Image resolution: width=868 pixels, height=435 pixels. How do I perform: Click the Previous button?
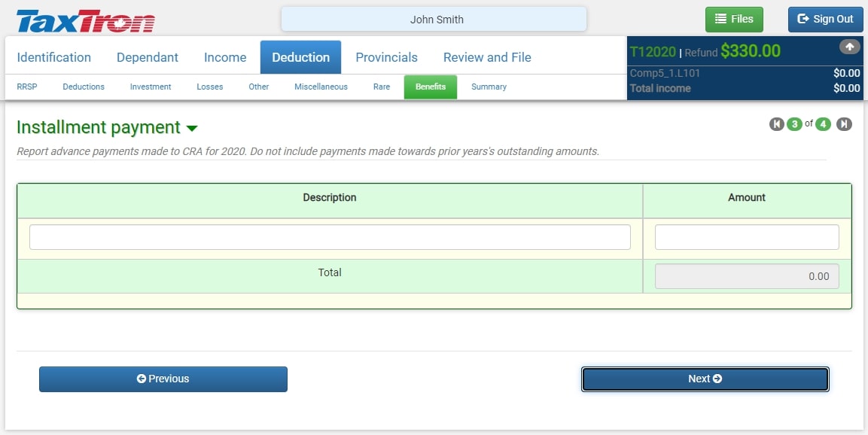tap(163, 379)
